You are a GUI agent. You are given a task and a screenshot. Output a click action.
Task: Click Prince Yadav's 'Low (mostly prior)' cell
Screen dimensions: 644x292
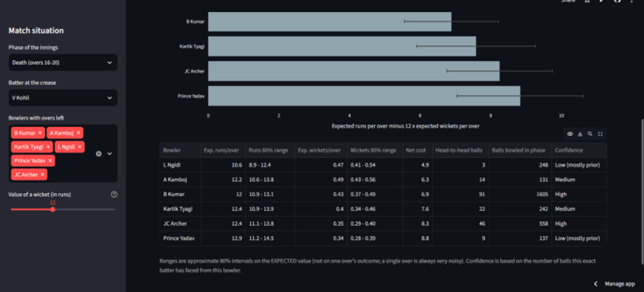coord(578,238)
